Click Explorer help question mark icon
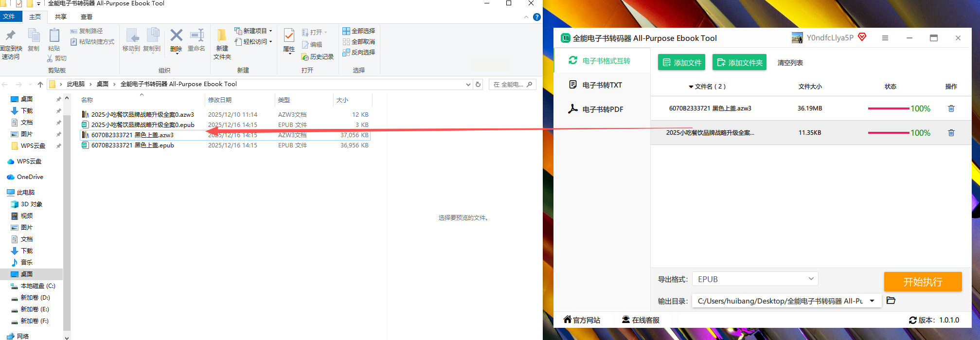This screenshot has height=340, width=980. click(x=537, y=17)
